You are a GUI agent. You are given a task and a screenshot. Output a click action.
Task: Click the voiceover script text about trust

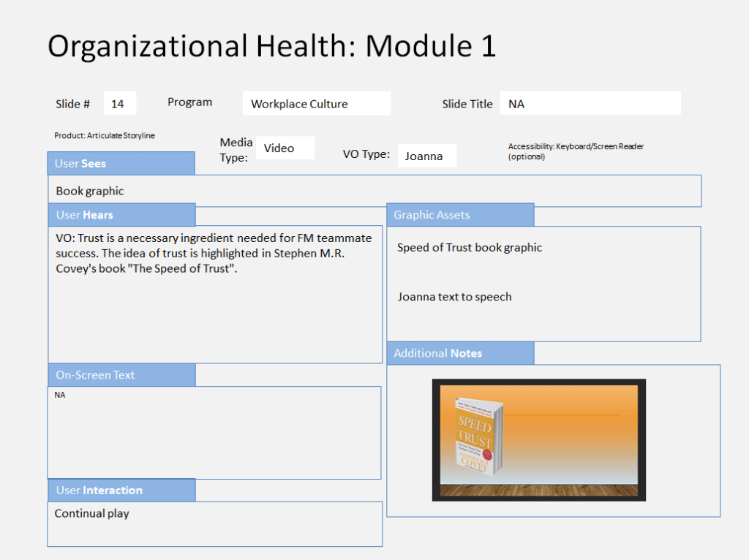214,253
